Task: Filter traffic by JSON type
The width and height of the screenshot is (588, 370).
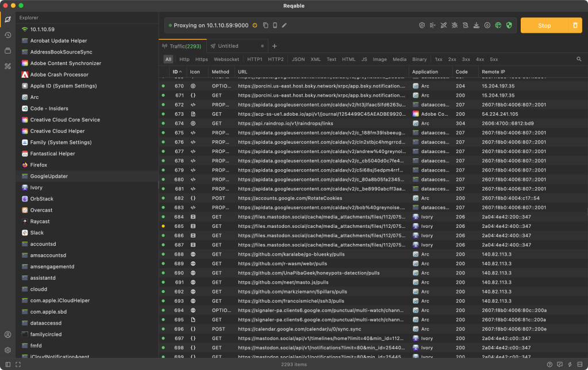Action: [x=298, y=59]
